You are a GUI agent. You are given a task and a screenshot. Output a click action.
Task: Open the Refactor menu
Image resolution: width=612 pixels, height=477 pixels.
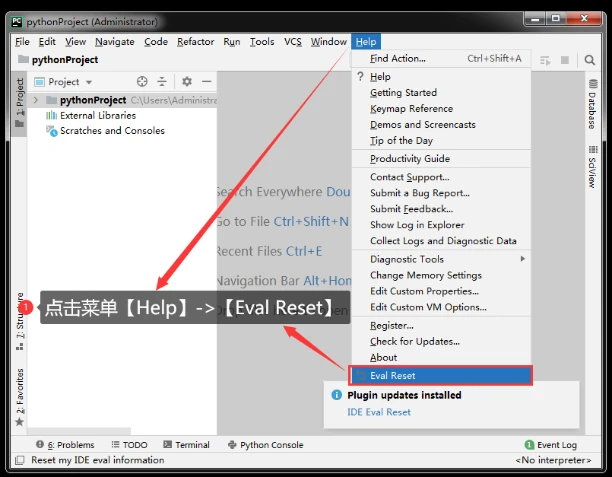point(195,42)
